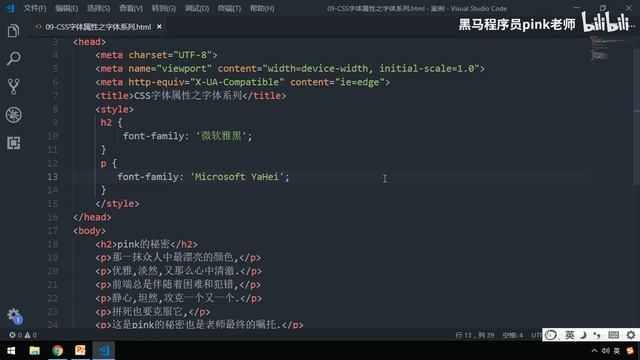Image resolution: width=640 pixels, height=360 pixels.
Task: Click the 行 13, 列 39 cursor position indicator
Action: [474, 335]
